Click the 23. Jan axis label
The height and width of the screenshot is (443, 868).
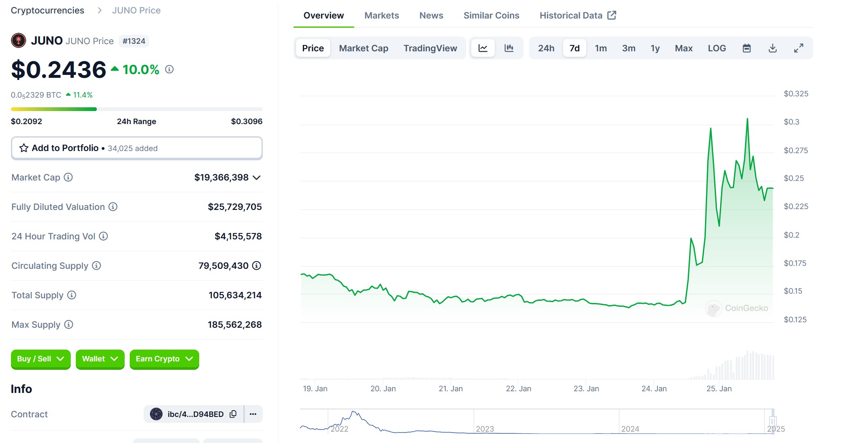(x=586, y=388)
